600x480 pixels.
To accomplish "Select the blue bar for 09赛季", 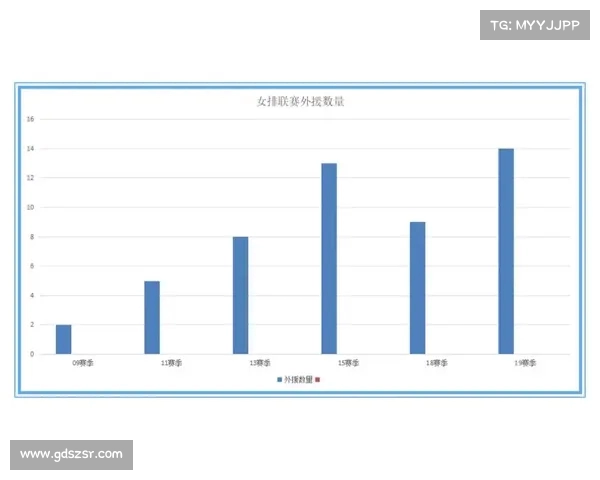I will tap(64, 340).
